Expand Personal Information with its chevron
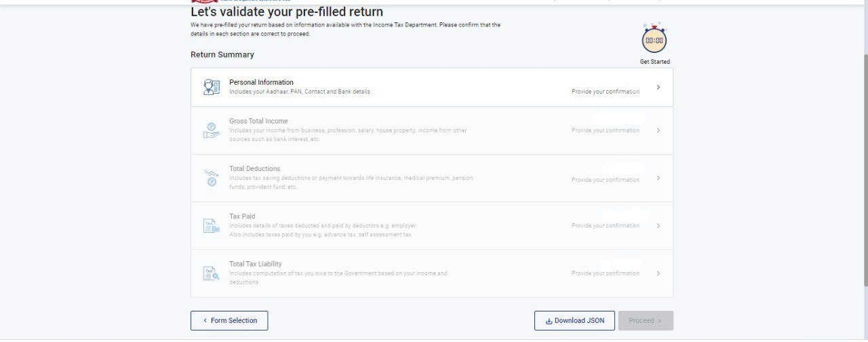The width and height of the screenshot is (868, 342). point(658,88)
